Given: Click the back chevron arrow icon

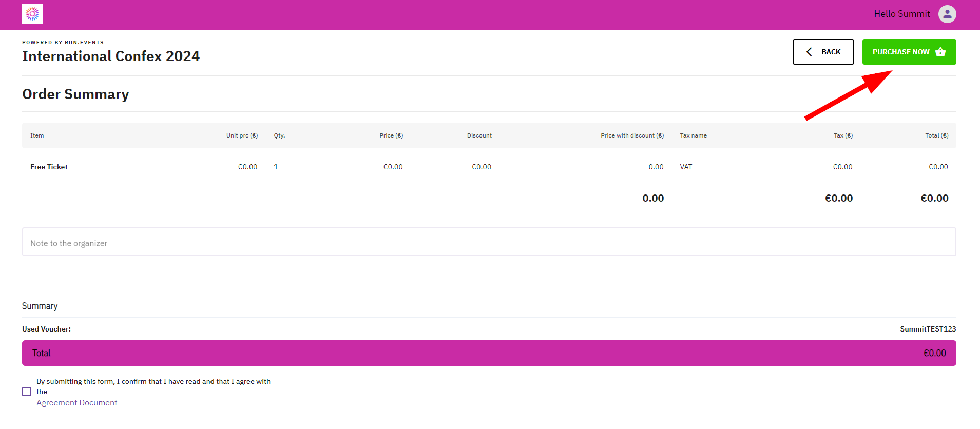Looking at the screenshot, I should [x=809, y=52].
